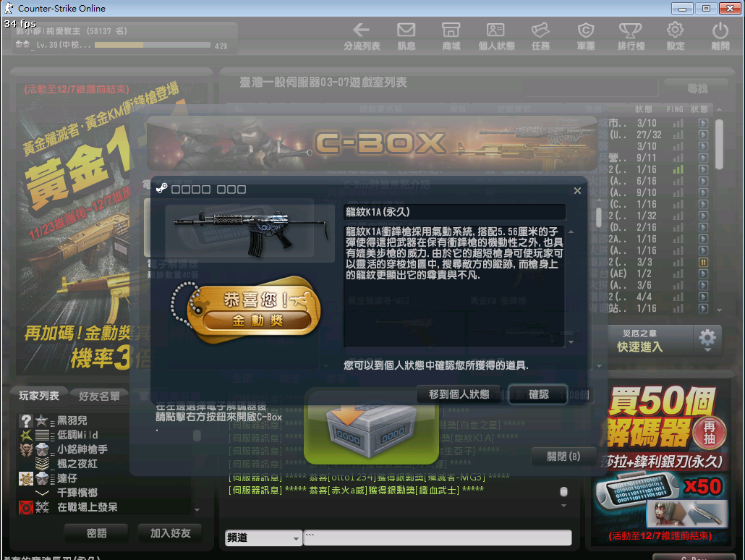Select player 黑羽兒 in player list
The image size is (745, 560).
click(72, 420)
